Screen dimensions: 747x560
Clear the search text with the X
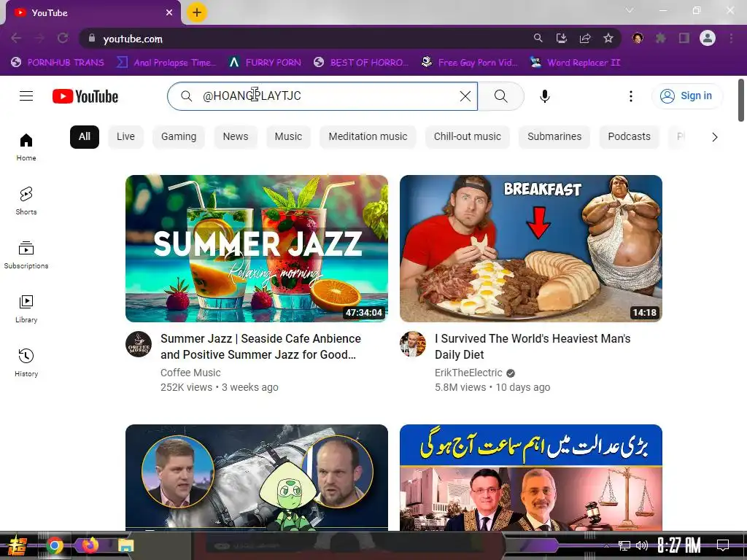click(x=465, y=96)
